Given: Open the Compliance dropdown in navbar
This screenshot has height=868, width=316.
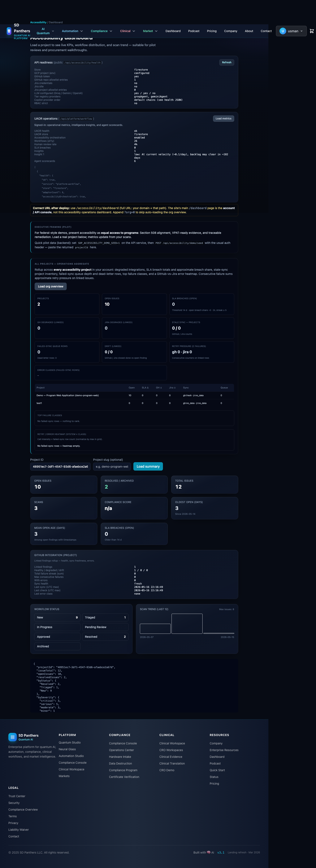Looking at the screenshot, I should pos(101,31).
